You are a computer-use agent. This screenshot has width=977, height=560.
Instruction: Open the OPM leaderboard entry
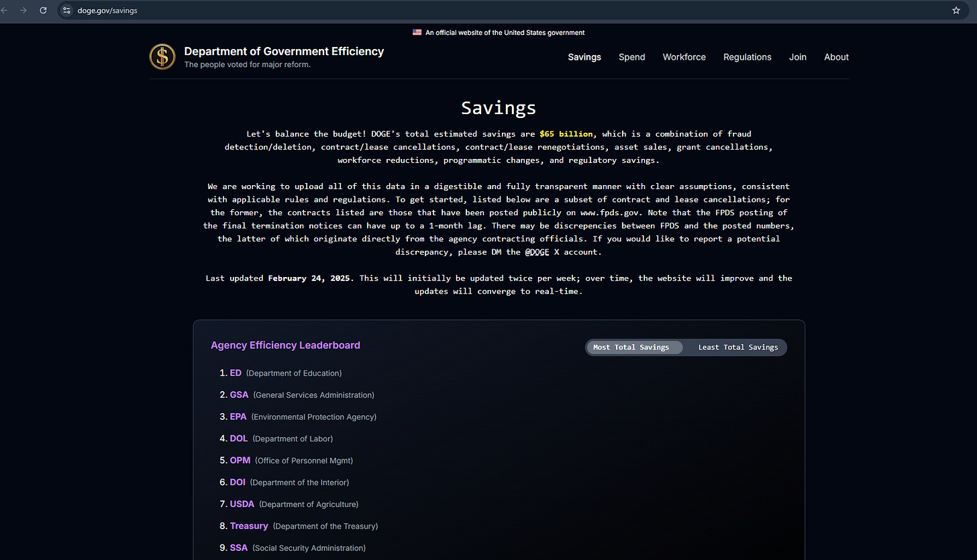[x=240, y=460]
